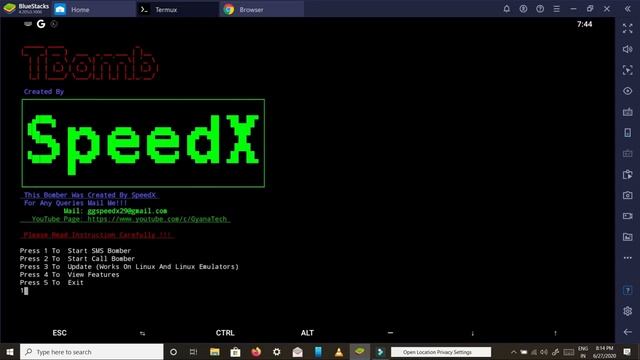Click 'Press 5 To Exit' line
640x360 pixels.
51,282
